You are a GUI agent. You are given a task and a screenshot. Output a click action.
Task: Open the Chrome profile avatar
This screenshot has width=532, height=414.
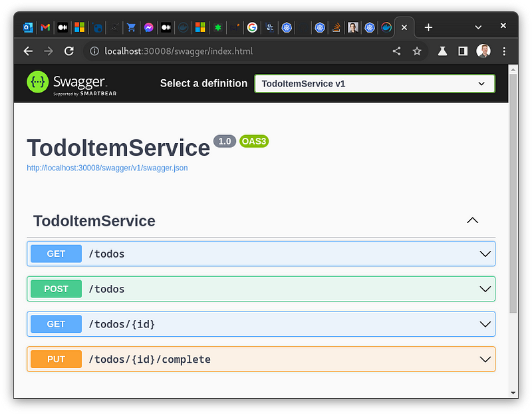click(483, 51)
